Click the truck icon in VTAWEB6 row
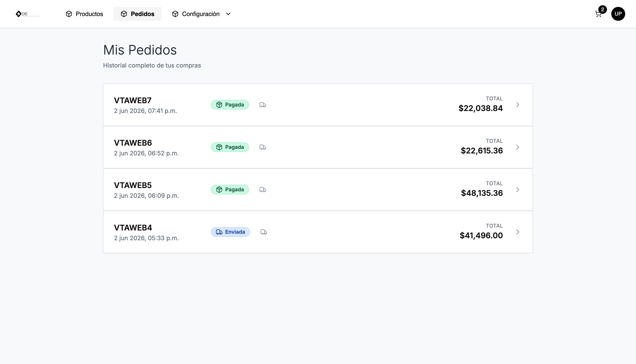The width and height of the screenshot is (636, 364). (x=263, y=147)
